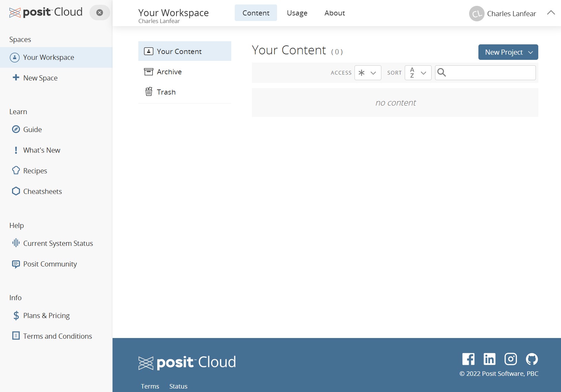The image size is (561, 392).
Task: Open Plans & Pricing link
Action: pyautogui.click(x=46, y=316)
